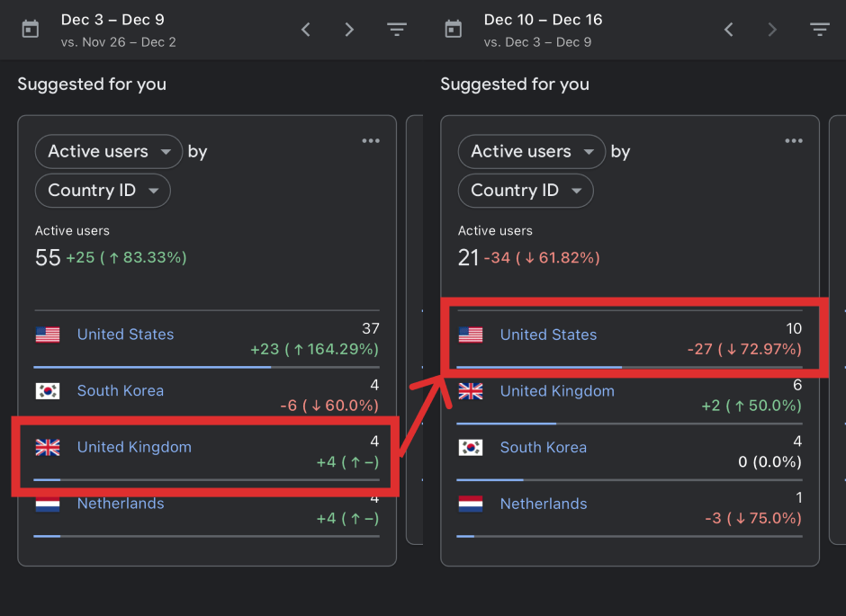Click South Korea flag in Dec 3 – Dec 9 card

[48, 390]
